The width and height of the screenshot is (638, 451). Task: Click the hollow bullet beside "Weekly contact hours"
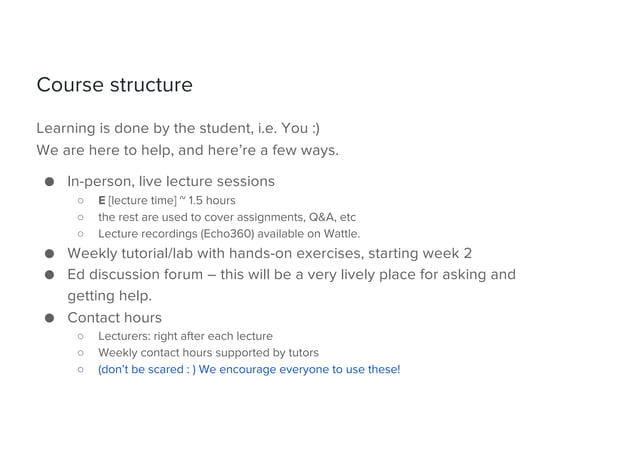point(79,353)
